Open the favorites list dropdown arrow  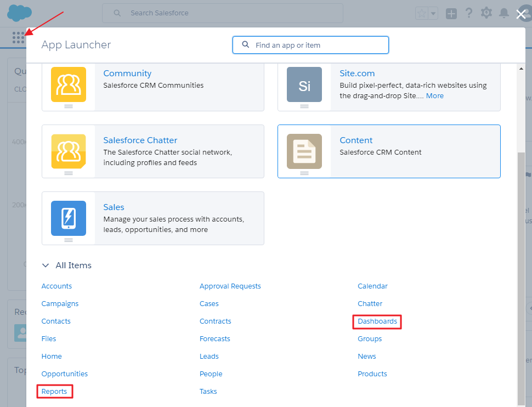pos(433,14)
